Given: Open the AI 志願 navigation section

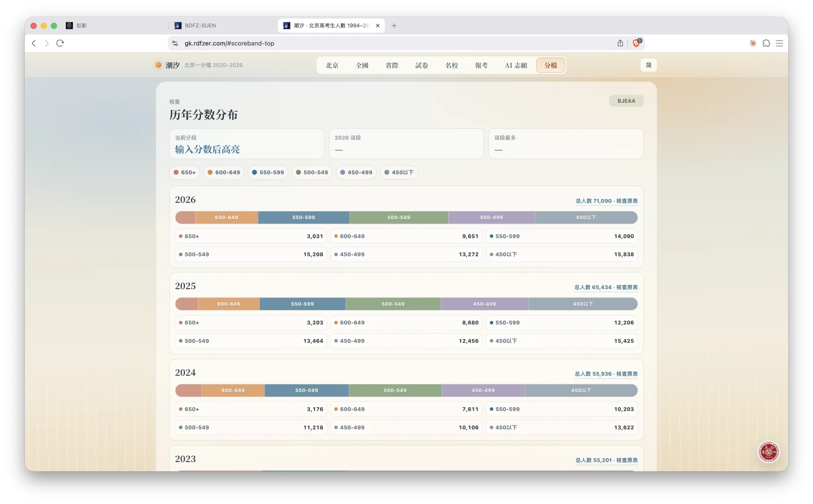Looking at the screenshot, I should click(516, 65).
